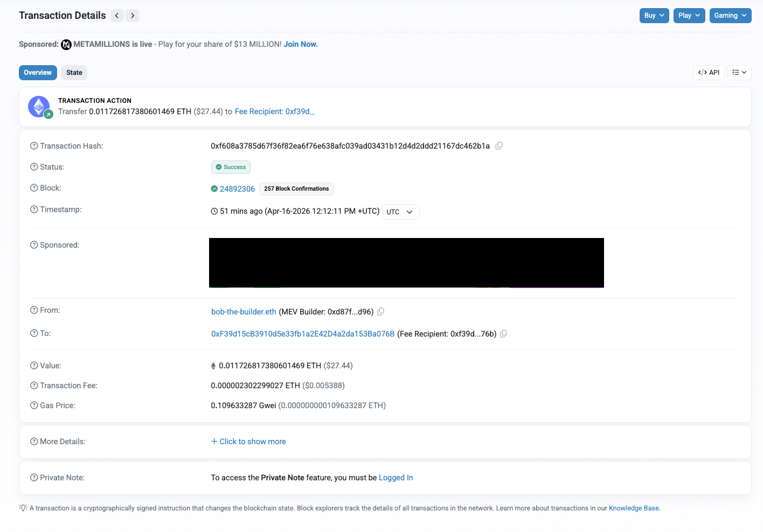Open the list options dropdown beside API
763x532 pixels.
(x=739, y=73)
